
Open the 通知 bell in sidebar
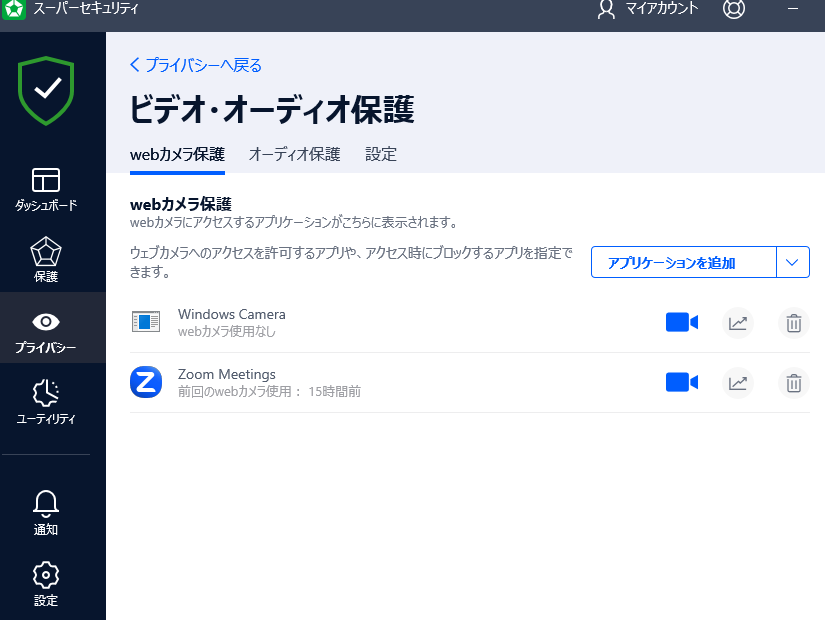pyautogui.click(x=46, y=513)
